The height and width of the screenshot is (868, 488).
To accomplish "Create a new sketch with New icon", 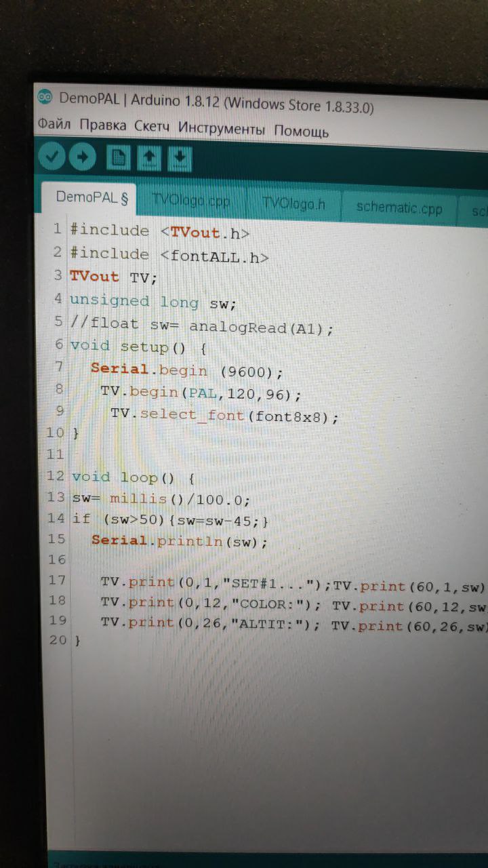I will pos(119,158).
